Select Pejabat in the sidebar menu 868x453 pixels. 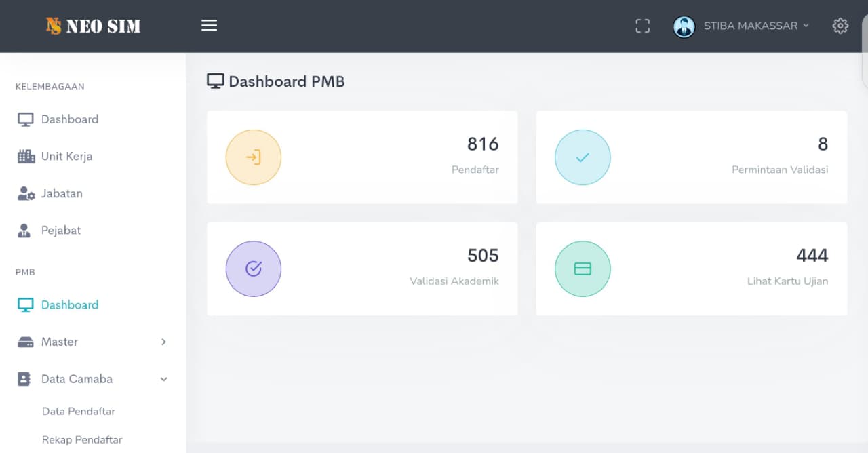(60, 231)
